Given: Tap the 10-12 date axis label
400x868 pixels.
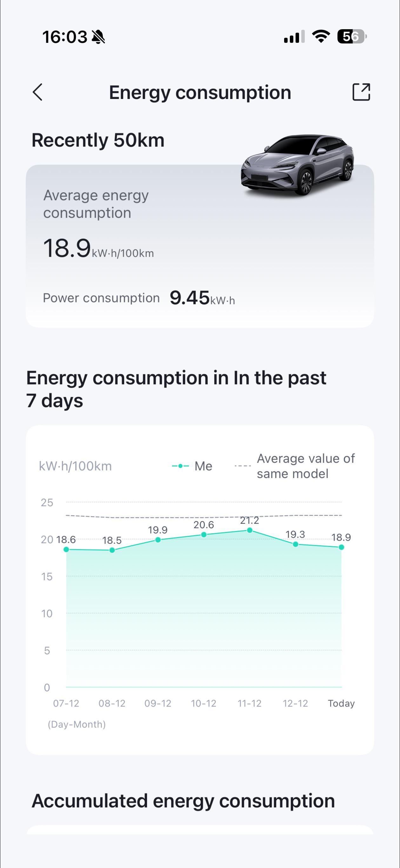Looking at the screenshot, I should [204, 703].
